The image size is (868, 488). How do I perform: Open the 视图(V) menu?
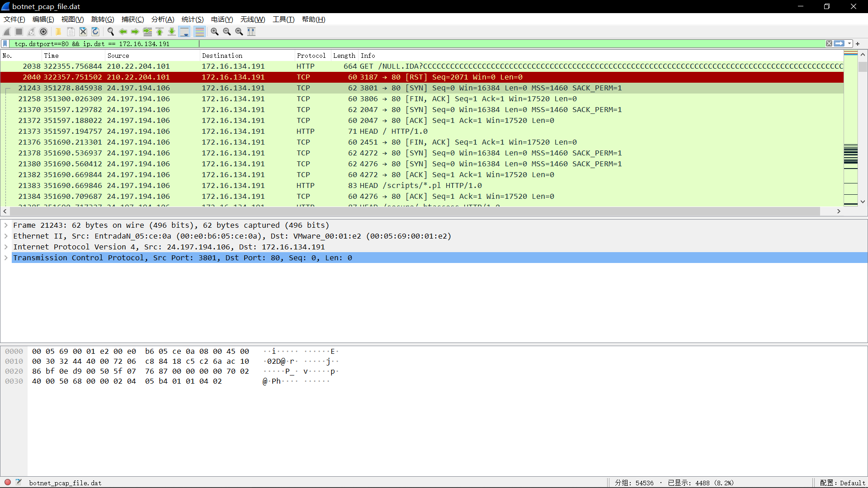(73, 19)
